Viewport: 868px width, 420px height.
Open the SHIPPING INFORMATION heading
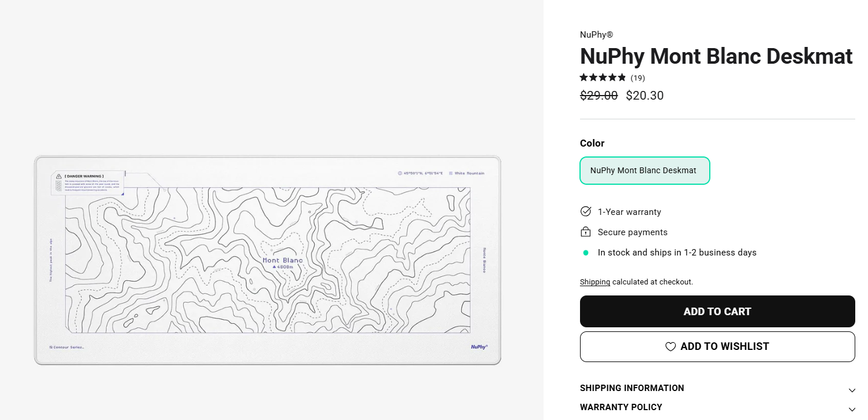[x=632, y=388]
